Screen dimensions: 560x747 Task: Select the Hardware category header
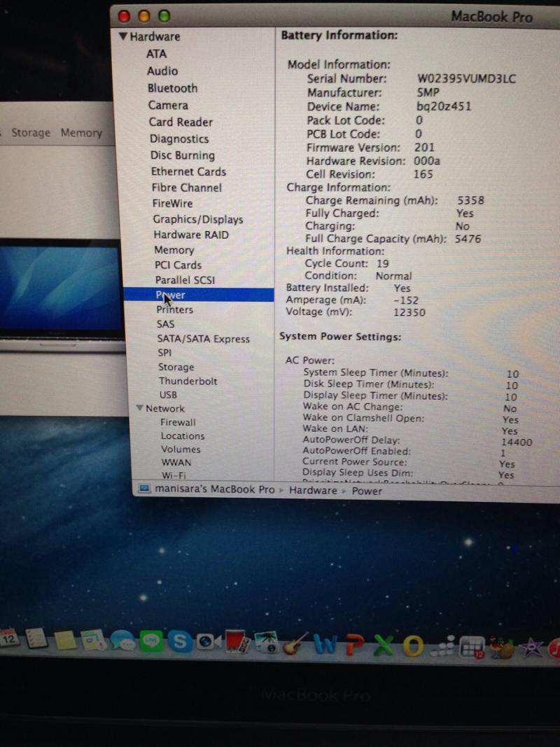[155, 36]
